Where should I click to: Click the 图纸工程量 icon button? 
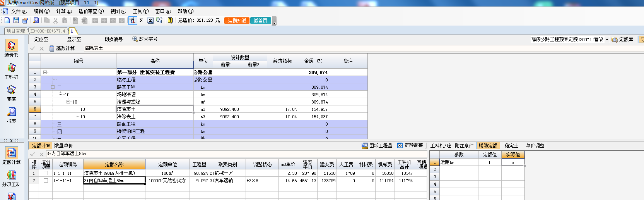pos(377,146)
